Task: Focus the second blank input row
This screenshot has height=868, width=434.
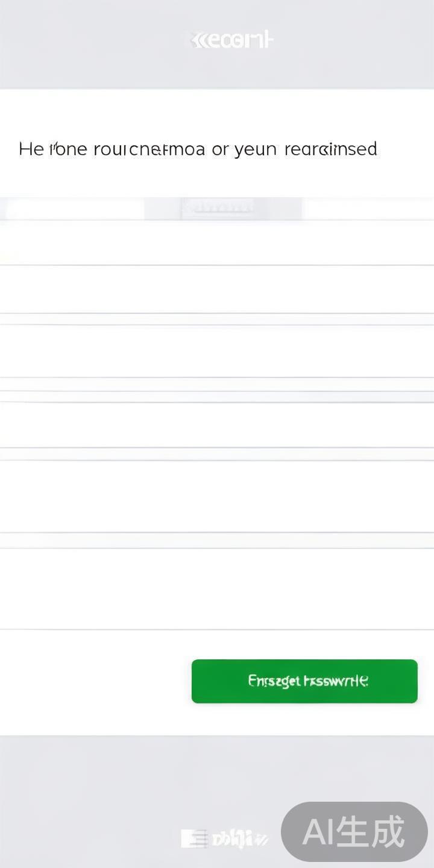Action: (217, 289)
